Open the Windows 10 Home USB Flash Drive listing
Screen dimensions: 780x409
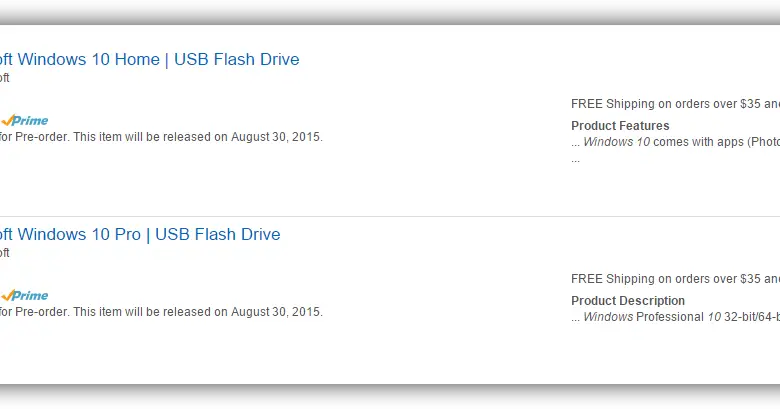point(150,59)
